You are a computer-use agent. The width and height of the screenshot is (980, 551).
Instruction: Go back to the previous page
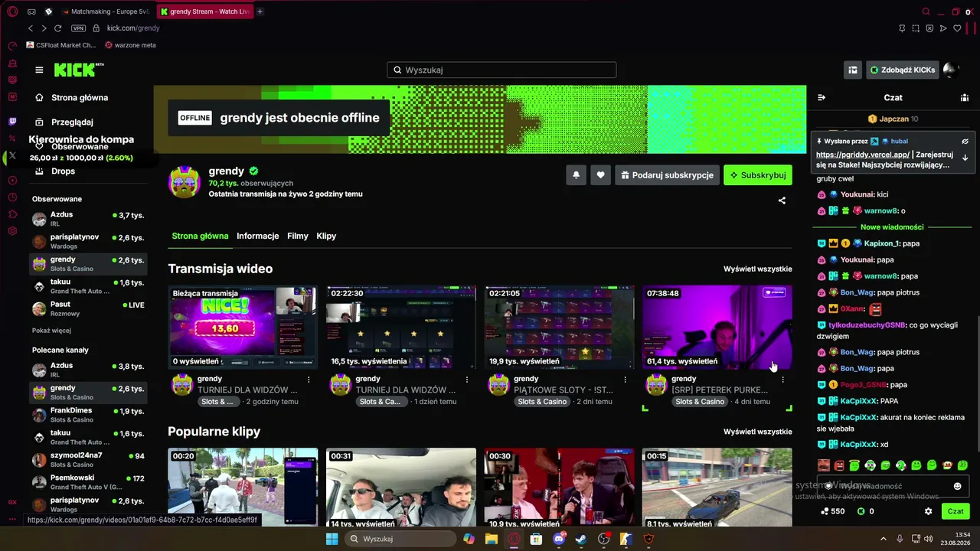(31, 28)
